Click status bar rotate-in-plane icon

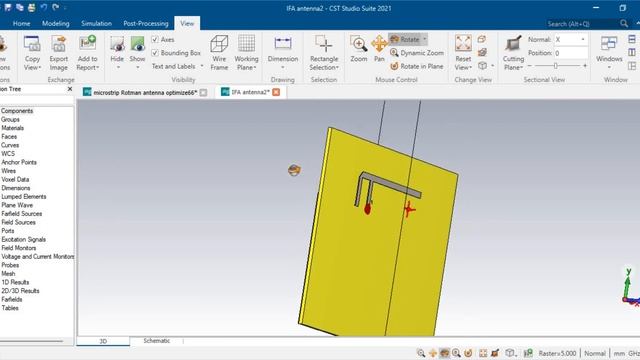[469, 353]
